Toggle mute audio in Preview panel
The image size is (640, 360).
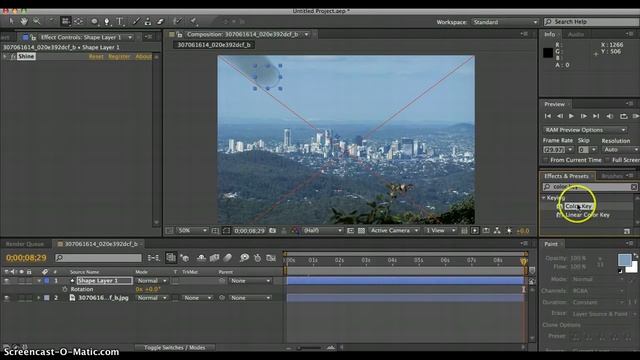pyautogui.click(x=609, y=116)
